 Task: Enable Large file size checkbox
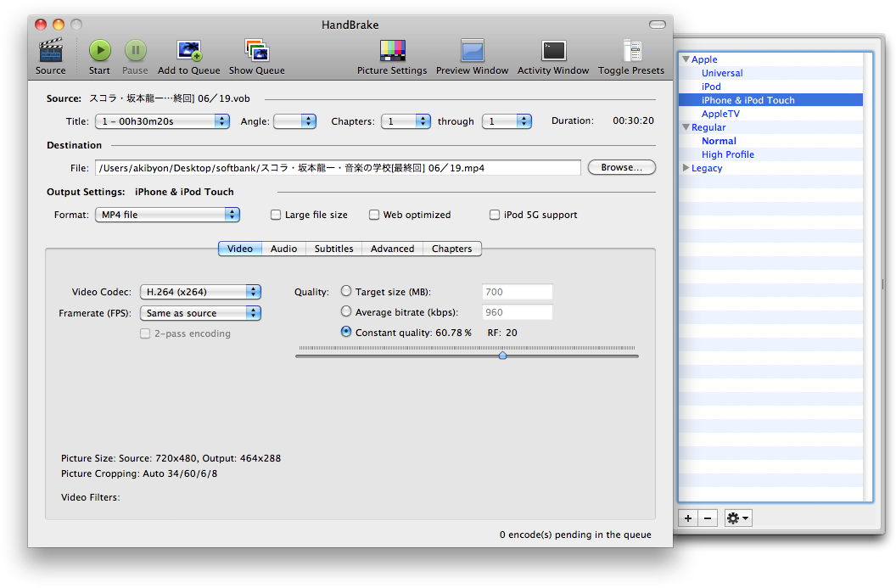pyautogui.click(x=276, y=215)
